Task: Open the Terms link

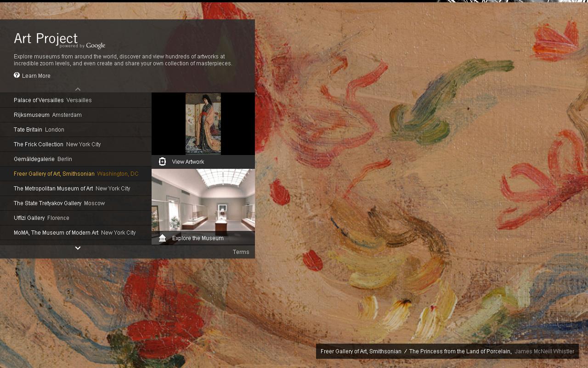Action: (241, 252)
